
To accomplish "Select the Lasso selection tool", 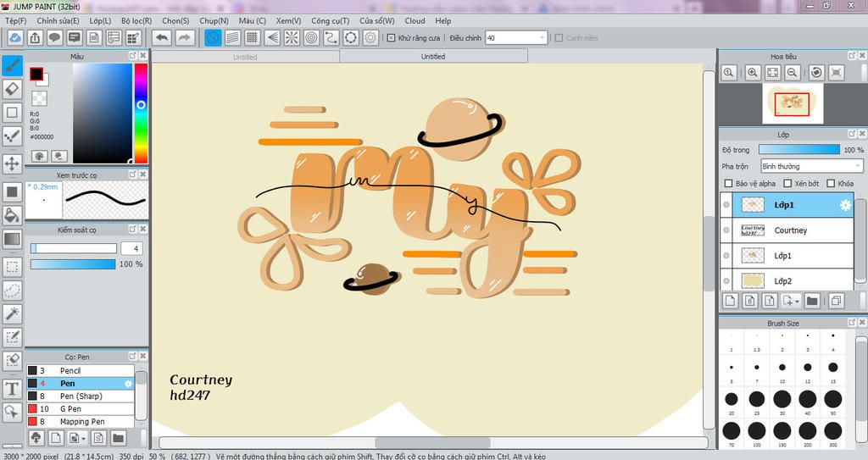I will tap(12, 290).
